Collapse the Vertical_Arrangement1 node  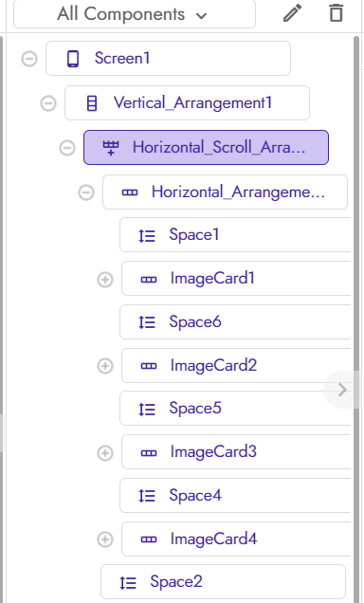pos(48,103)
